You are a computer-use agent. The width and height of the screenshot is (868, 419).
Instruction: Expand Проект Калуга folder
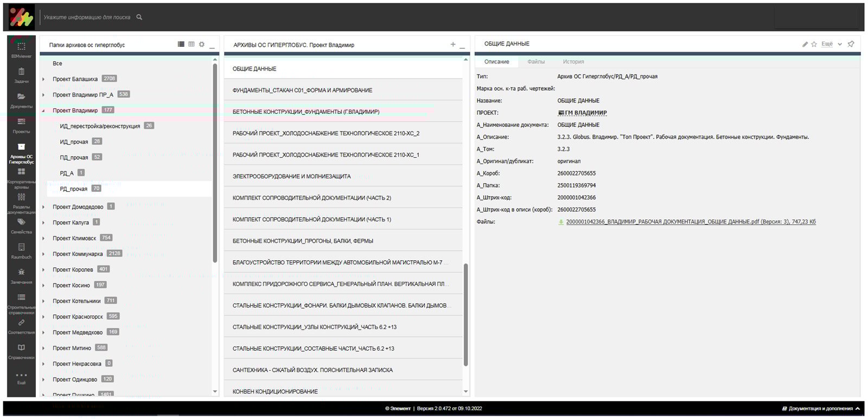[43, 223]
